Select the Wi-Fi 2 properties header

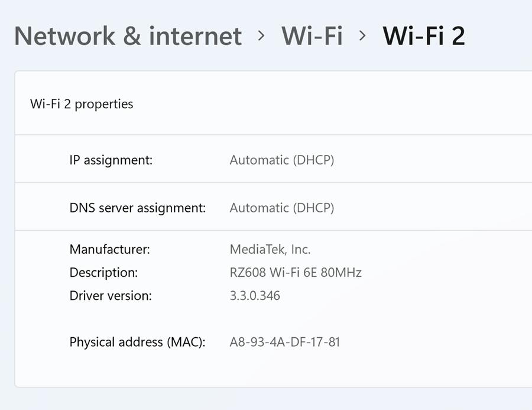[82, 104]
